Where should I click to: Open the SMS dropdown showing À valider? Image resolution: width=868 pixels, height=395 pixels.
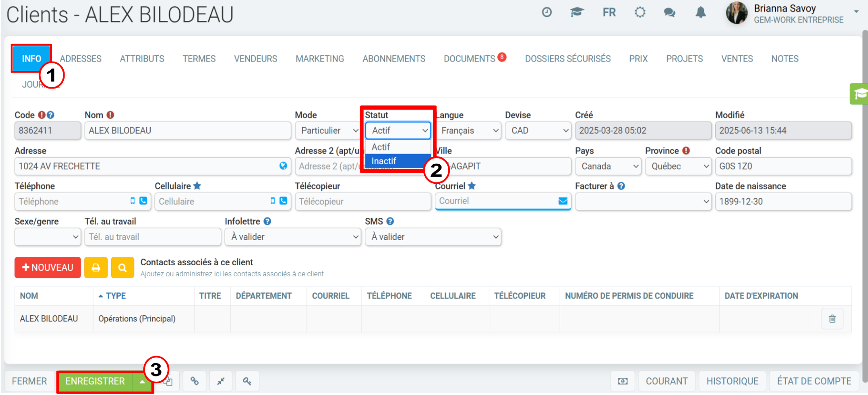(x=433, y=237)
